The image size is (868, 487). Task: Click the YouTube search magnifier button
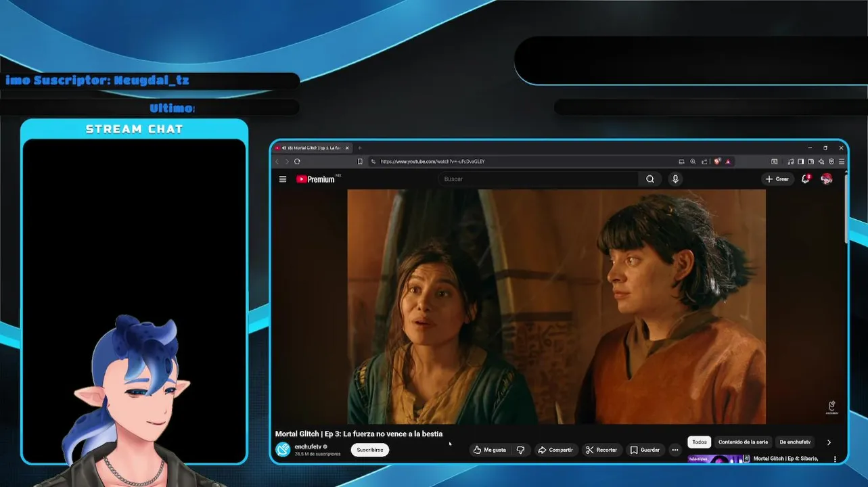[x=650, y=179]
